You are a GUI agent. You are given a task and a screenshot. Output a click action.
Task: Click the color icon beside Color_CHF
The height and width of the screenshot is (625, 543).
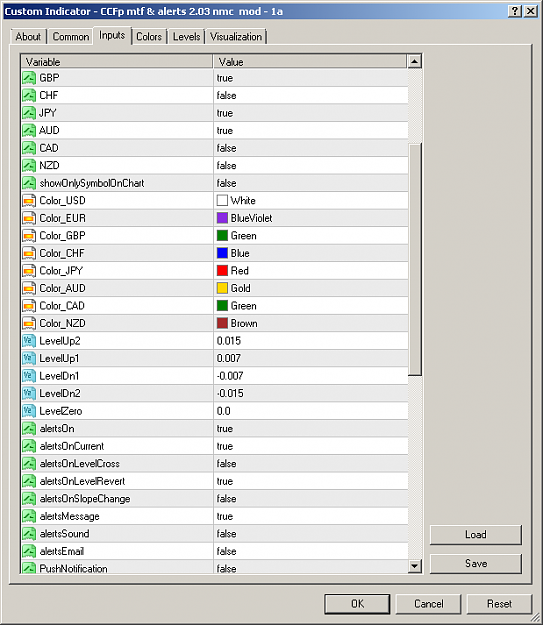pos(29,253)
